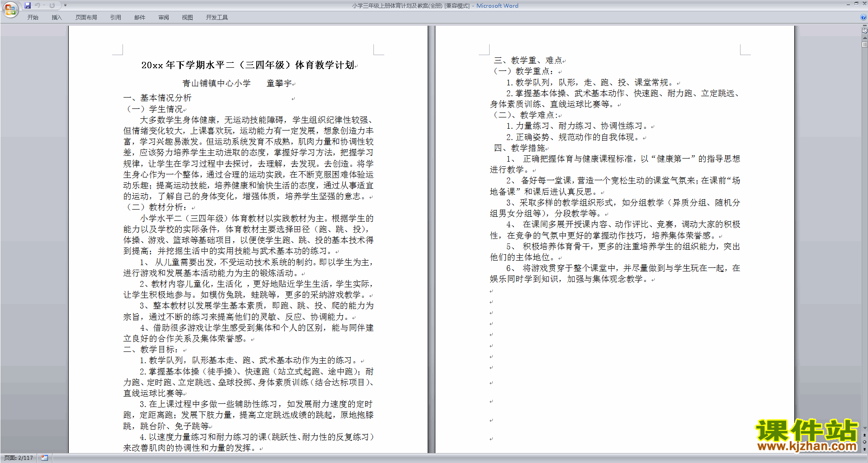Click the heading 四、教学措施
The image size is (868, 463).
coord(519,148)
